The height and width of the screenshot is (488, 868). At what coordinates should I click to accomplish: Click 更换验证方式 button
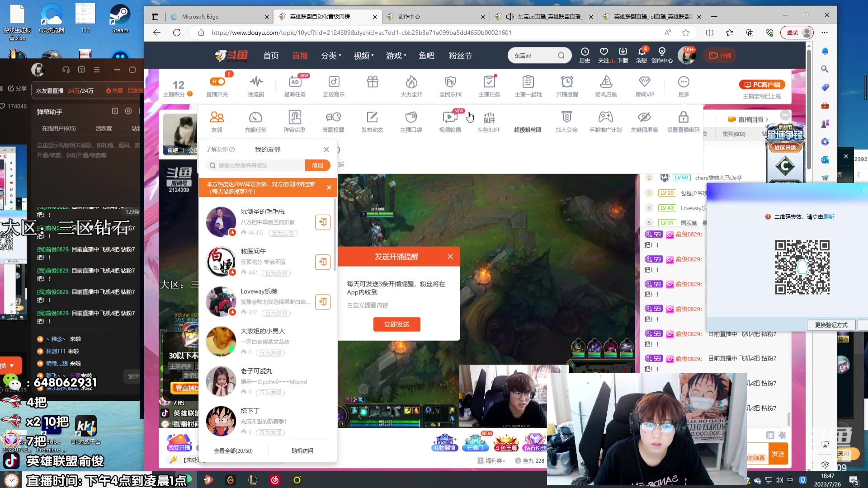click(x=831, y=325)
